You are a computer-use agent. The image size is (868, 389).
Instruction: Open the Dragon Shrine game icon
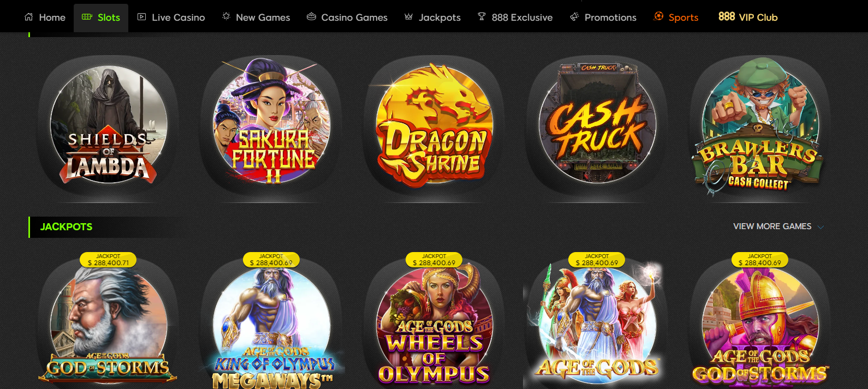435,125
